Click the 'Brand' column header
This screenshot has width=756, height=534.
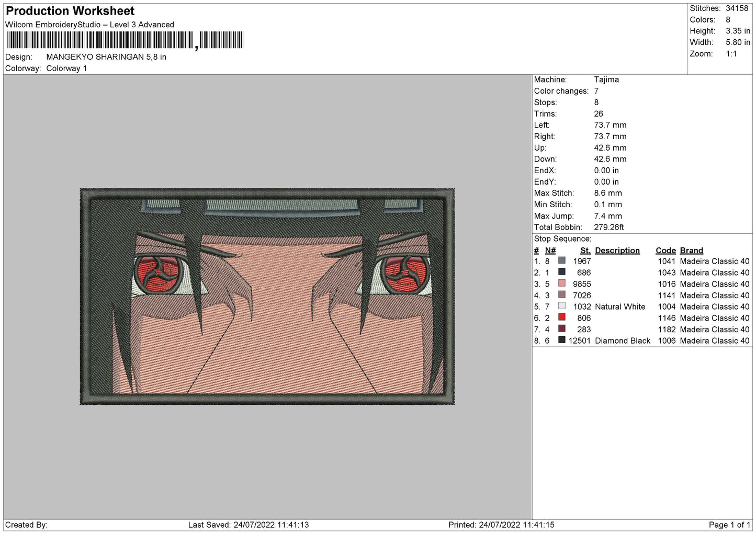692,251
